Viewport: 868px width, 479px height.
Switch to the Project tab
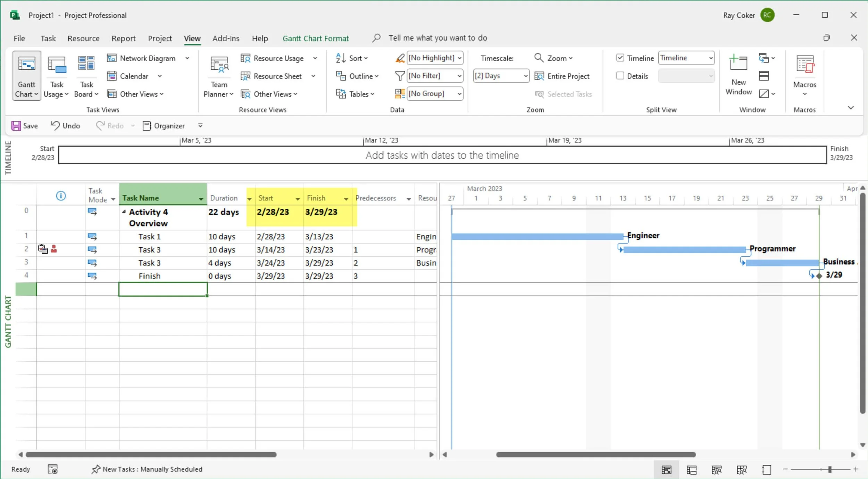(x=160, y=38)
